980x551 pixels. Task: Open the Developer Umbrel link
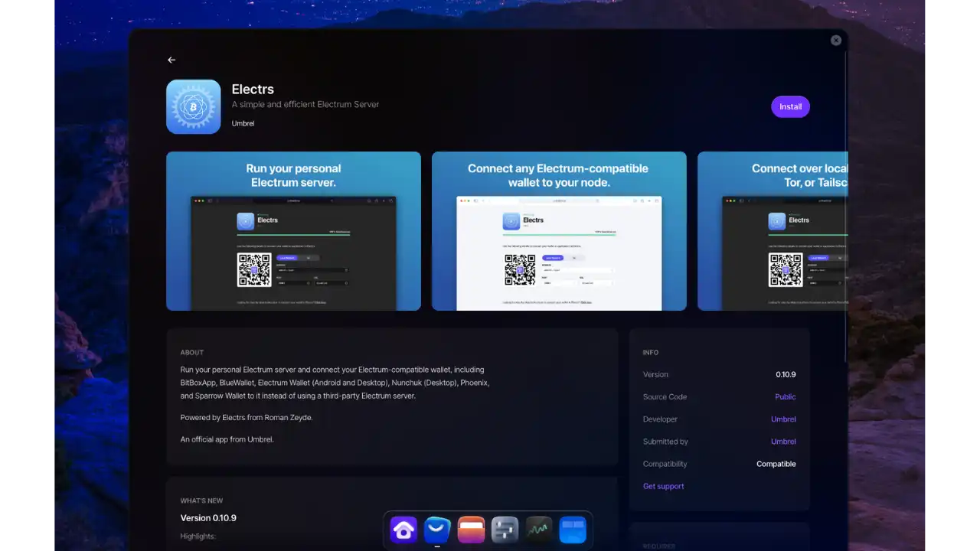[783, 419]
